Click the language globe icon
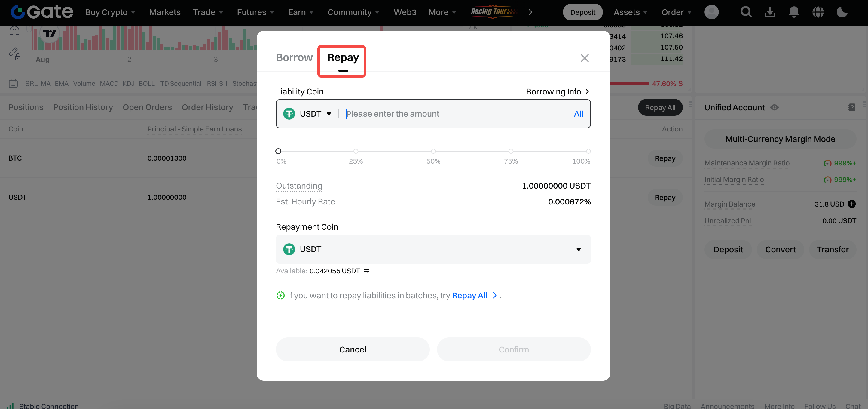Viewport: 868px width, 409px height. pyautogui.click(x=818, y=12)
